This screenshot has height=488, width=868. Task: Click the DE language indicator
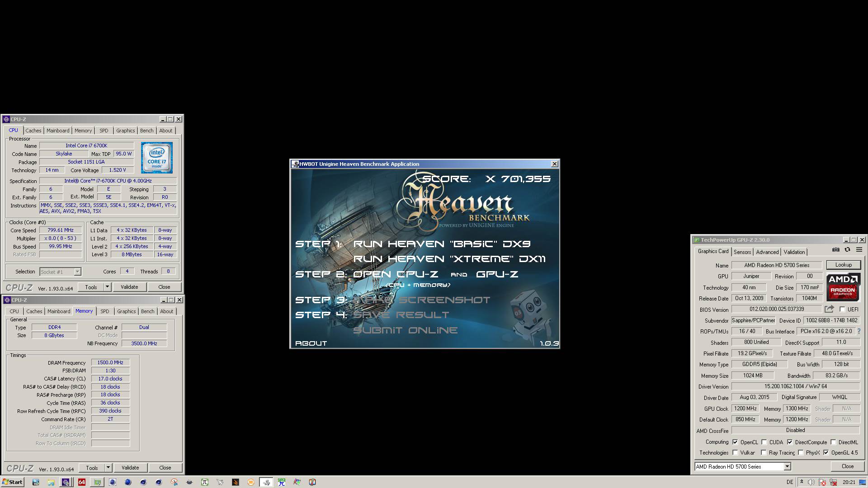tap(790, 482)
